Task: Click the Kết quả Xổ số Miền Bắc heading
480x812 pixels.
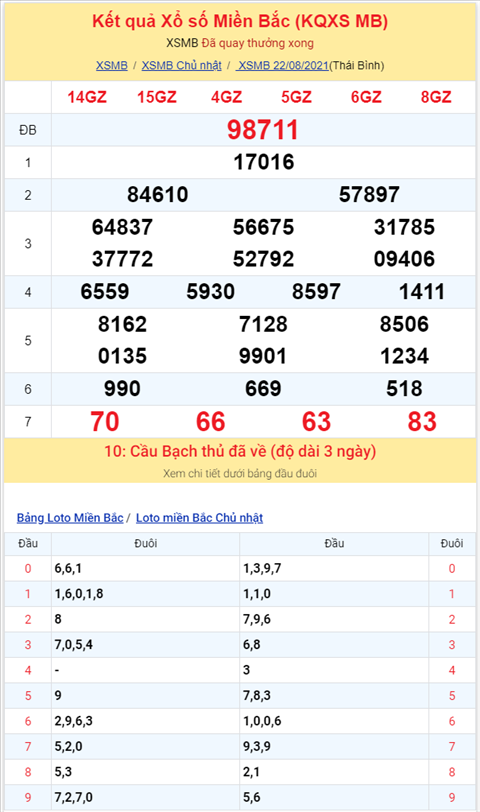Action: (240, 21)
